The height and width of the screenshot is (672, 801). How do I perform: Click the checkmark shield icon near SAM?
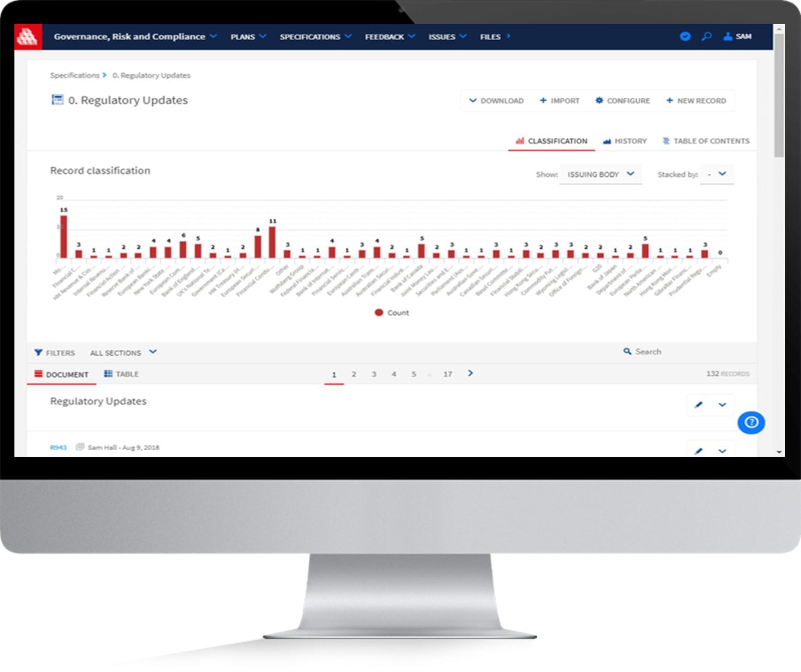685,37
